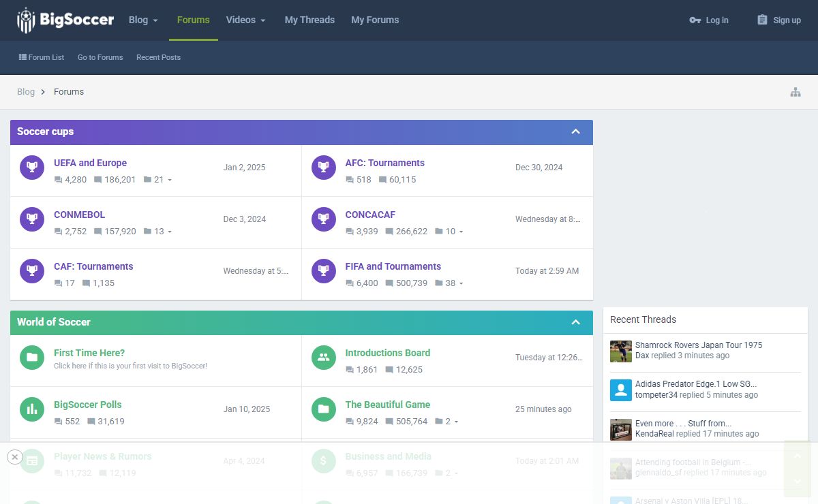
Task: Open the FIFA and Tournaments forum
Action: coord(393,266)
